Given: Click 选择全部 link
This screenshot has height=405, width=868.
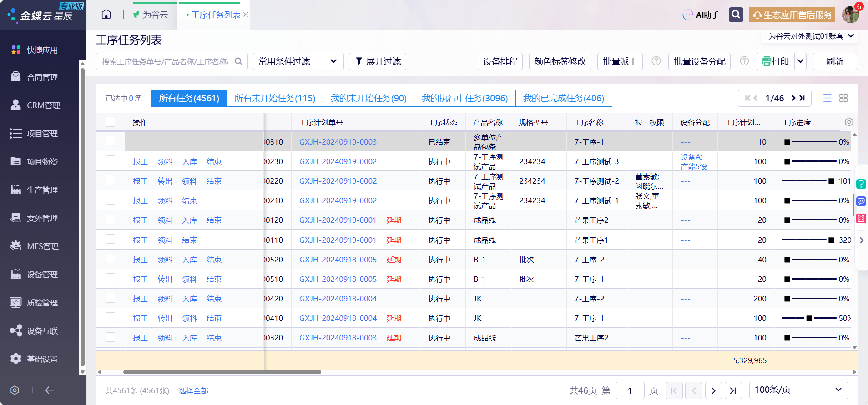Looking at the screenshot, I should point(193,390).
